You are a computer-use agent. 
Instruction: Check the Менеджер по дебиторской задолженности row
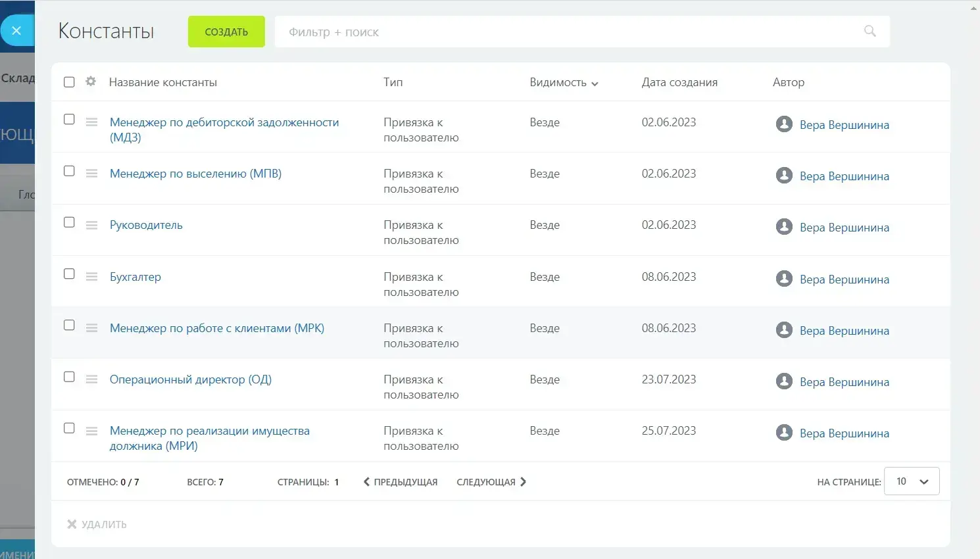point(69,120)
